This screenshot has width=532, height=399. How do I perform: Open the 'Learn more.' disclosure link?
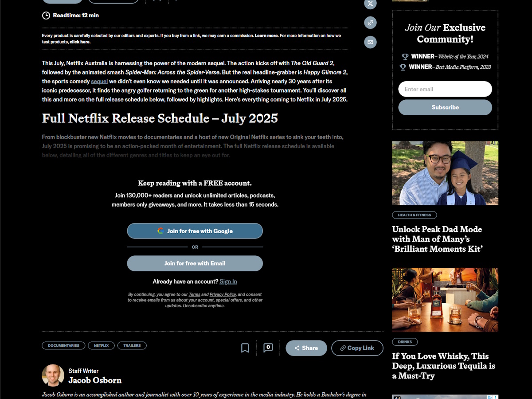[x=267, y=35]
